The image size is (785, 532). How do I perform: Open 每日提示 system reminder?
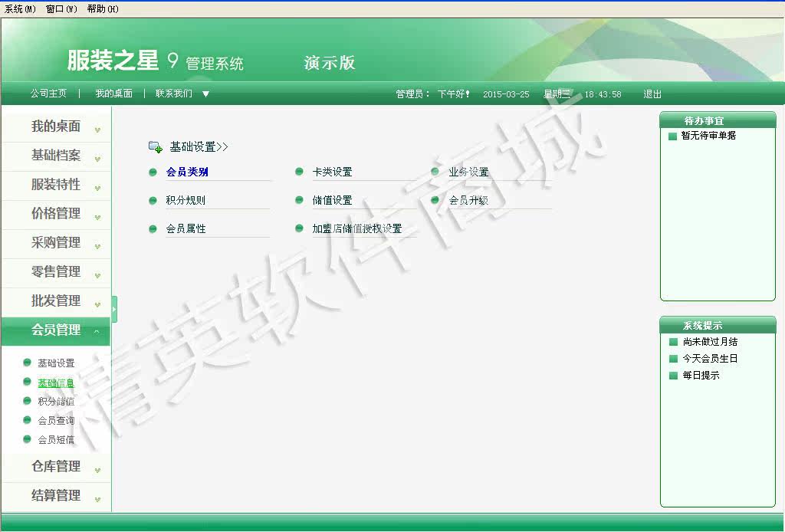pyautogui.click(x=701, y=376)
